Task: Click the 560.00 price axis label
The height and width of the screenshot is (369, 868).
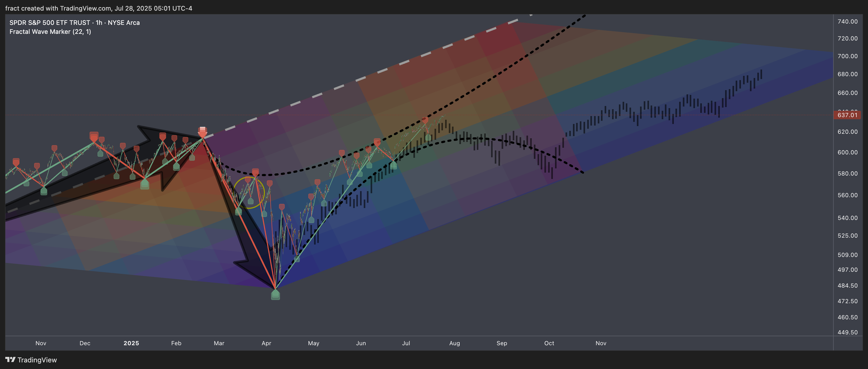Action: click(x=847, y=195)
